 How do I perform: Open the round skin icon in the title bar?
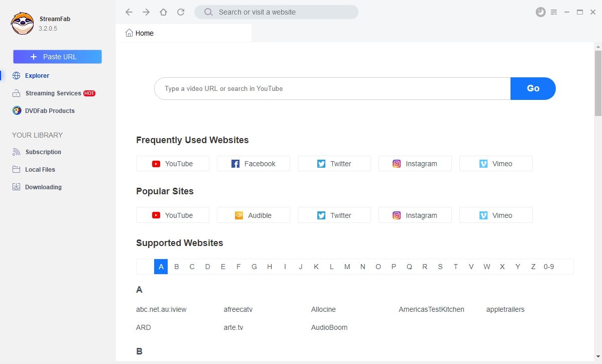click(x=541, y=12)
